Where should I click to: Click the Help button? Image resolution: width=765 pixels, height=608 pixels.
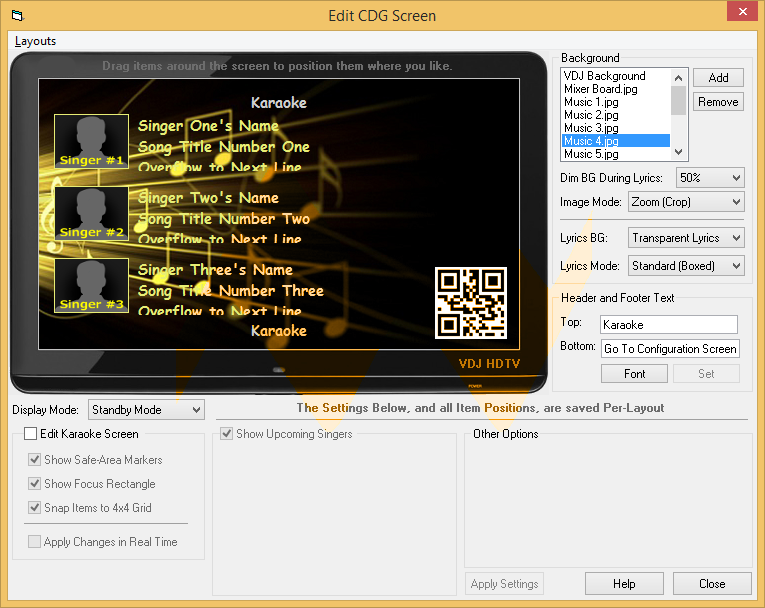[624, 584]
